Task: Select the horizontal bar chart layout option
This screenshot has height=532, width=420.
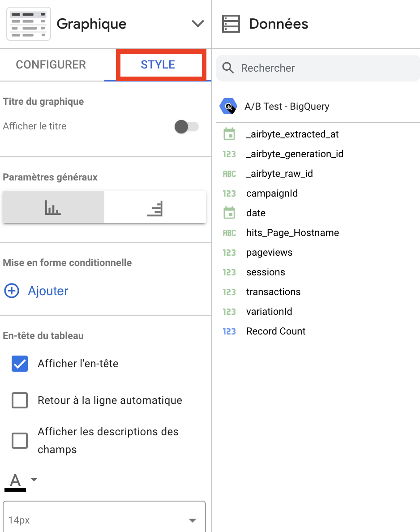Action: pos(155,207)
